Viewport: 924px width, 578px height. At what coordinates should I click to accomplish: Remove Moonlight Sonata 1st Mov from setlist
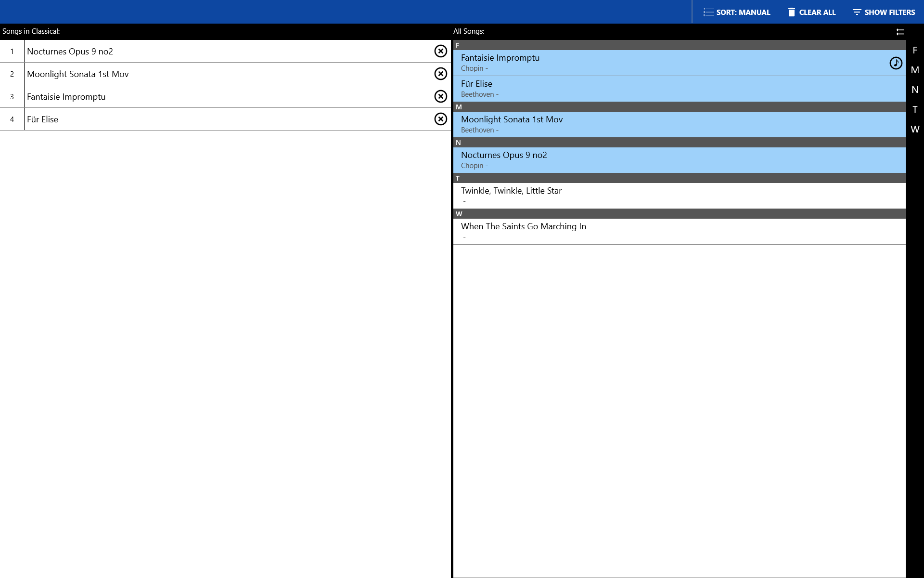click(440, 74)
